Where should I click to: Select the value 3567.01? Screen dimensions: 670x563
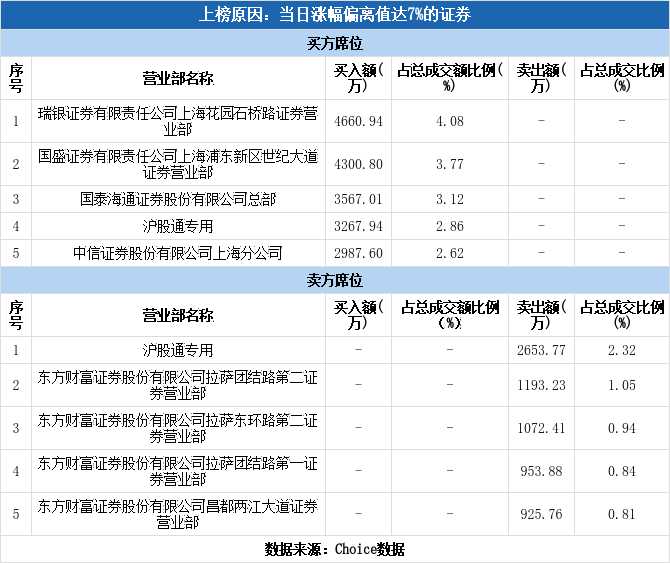click(x=358, y=199)
